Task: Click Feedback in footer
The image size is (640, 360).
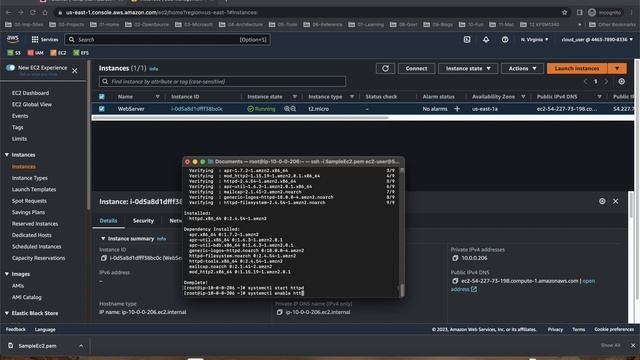Action: [x=16, y=329]
